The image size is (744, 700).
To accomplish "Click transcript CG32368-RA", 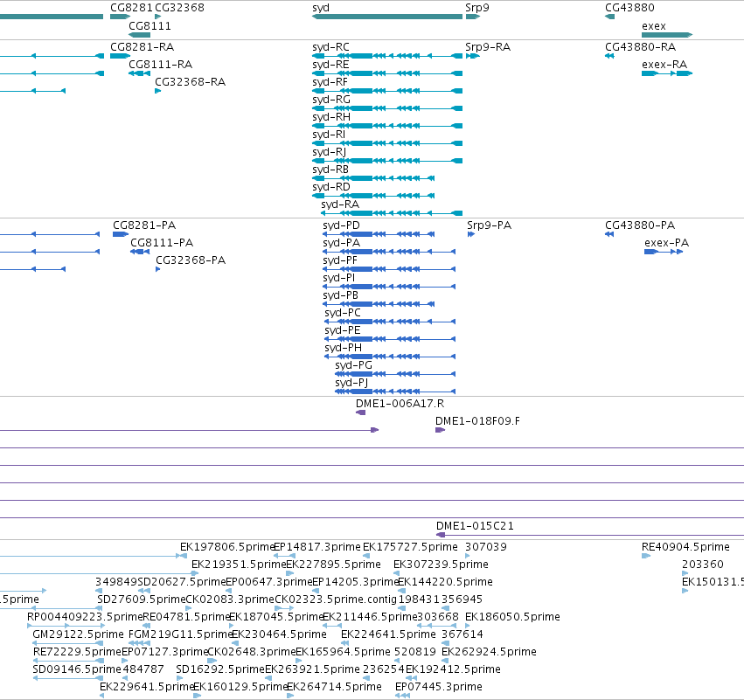I will tap(191, 82).
